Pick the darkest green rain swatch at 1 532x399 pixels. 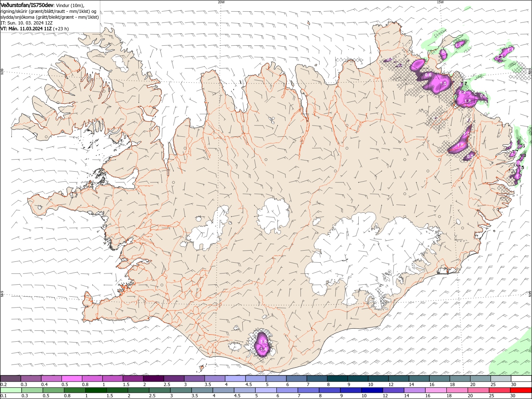tap(96, 390)
